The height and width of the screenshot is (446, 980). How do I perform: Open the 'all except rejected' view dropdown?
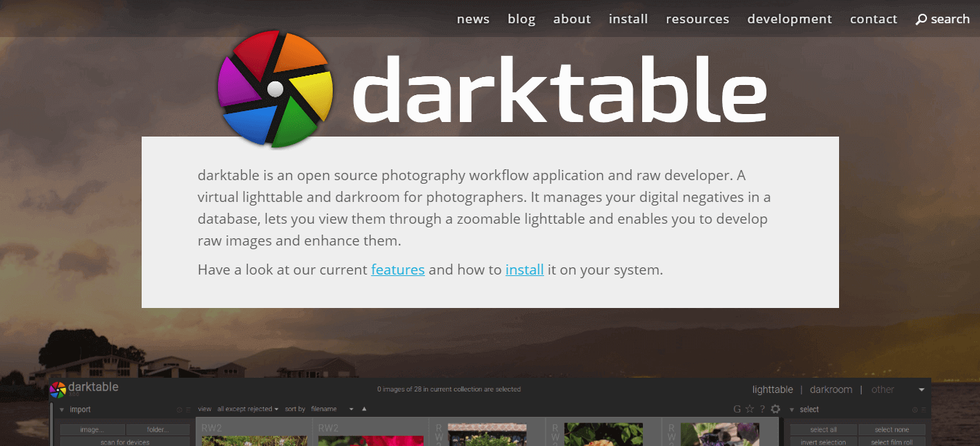pos(248,409)
